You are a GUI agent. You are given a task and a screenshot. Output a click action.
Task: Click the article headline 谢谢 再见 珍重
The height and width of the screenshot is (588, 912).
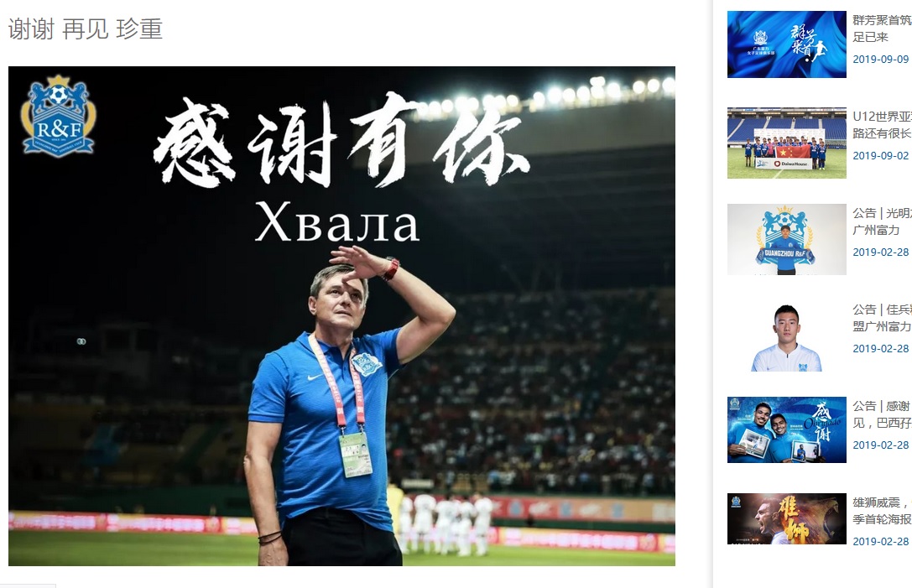86,29
